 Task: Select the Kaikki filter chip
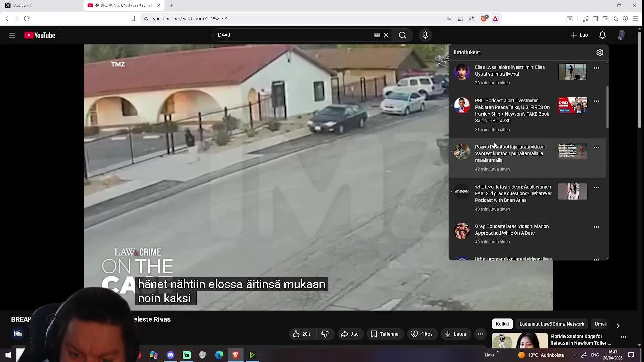(502, 324)
